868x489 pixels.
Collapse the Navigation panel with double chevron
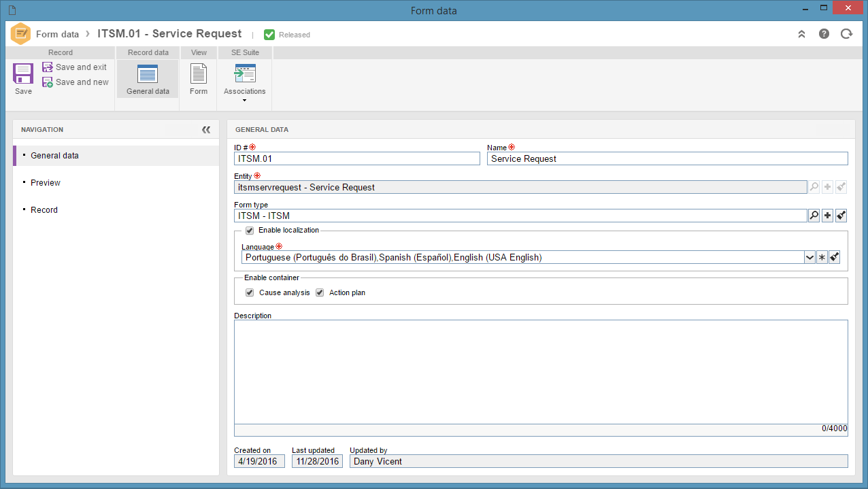tap(206, 130)
